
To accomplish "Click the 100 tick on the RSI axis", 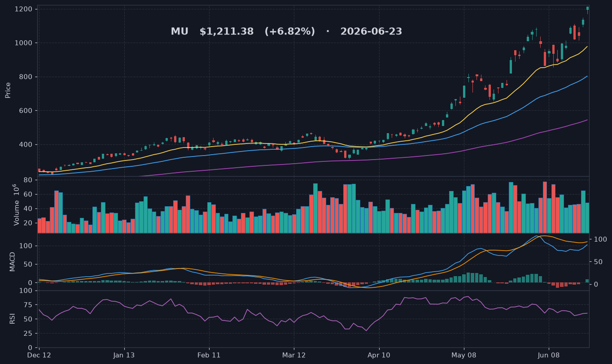I will [x=26, y=291].
